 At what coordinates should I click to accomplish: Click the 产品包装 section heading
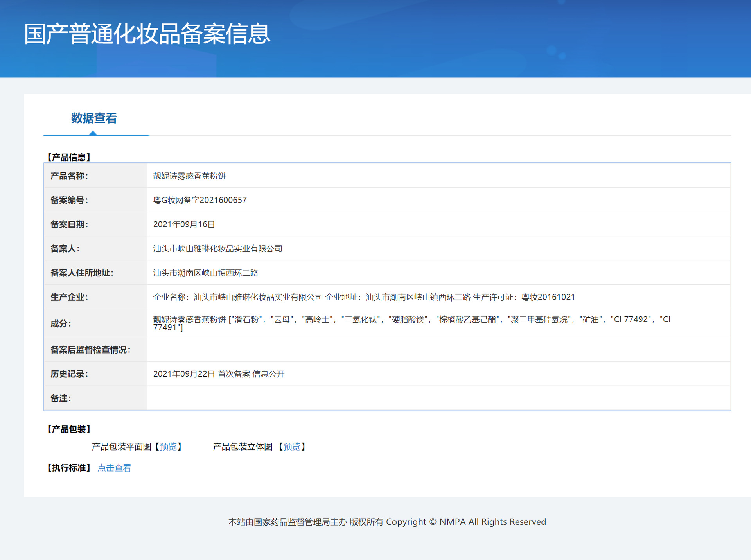[69, 429]
